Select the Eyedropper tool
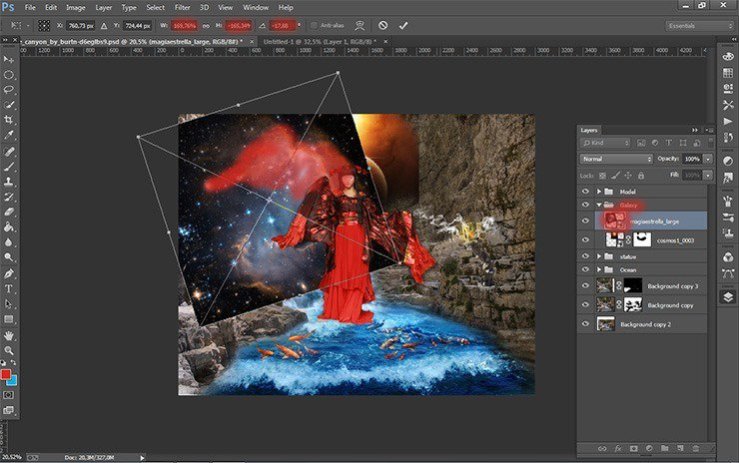The height and width of the screenshot is (463, 739). (9, 135)
